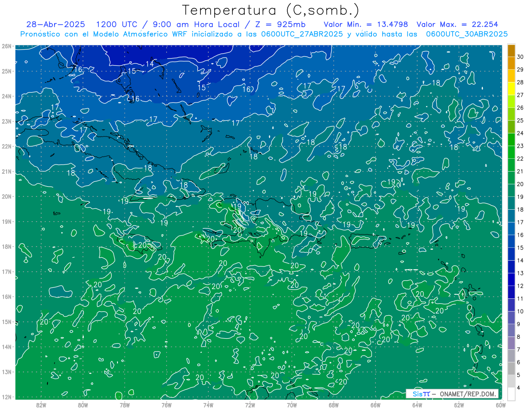
Task: Click the color scale value "12"
Action: coord(520,286)
